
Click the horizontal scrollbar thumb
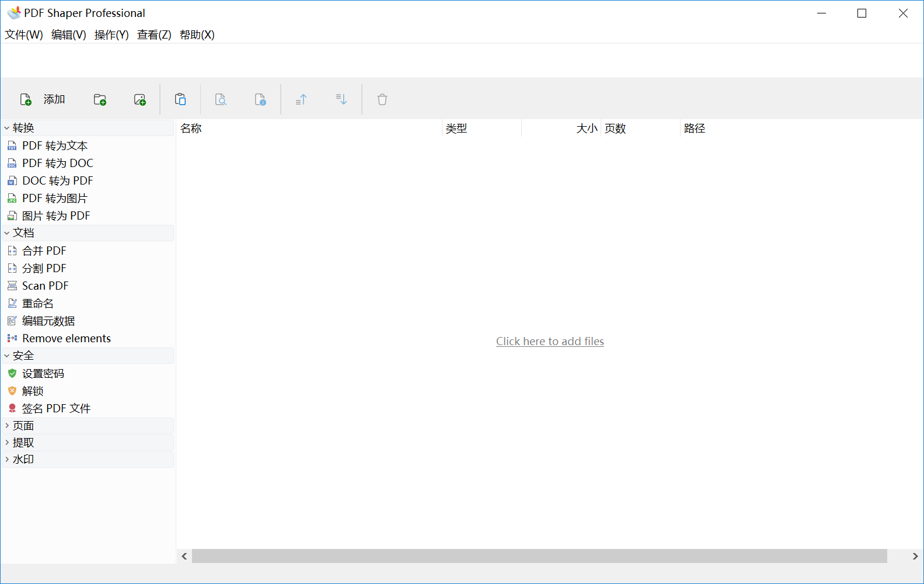[539, 557]
